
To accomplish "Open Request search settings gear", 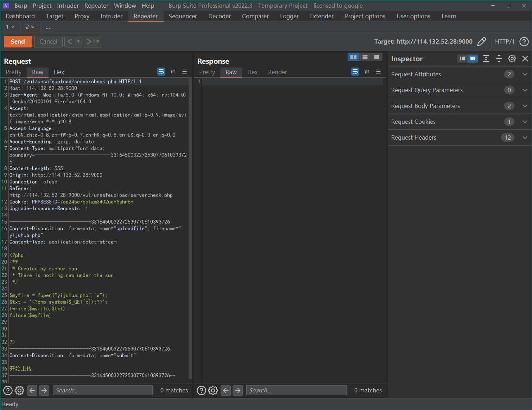I will click(x=20, y=390).
